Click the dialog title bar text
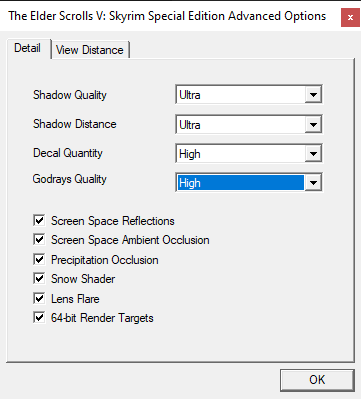This screenshot has width=361, height=399. coord(167,16)
